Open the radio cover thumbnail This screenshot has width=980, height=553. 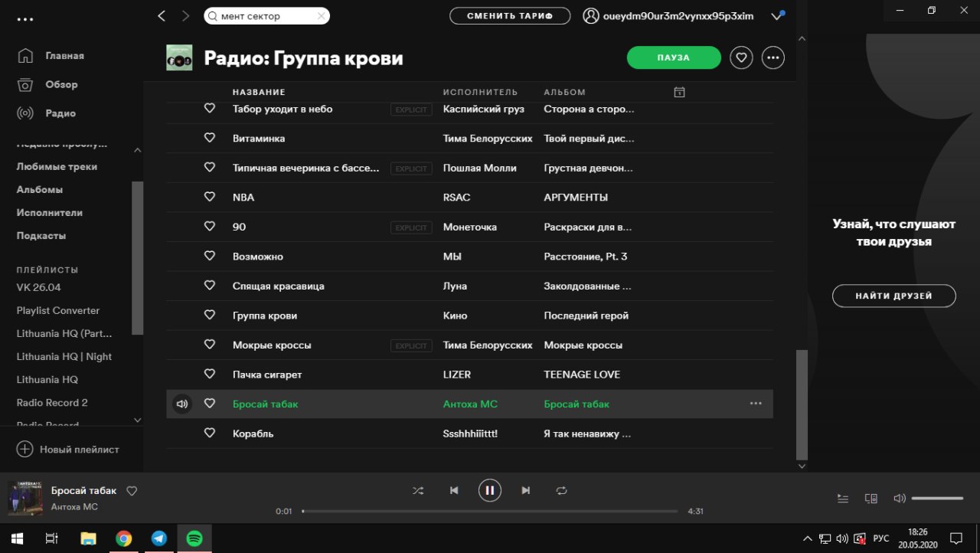pos(179,58)
